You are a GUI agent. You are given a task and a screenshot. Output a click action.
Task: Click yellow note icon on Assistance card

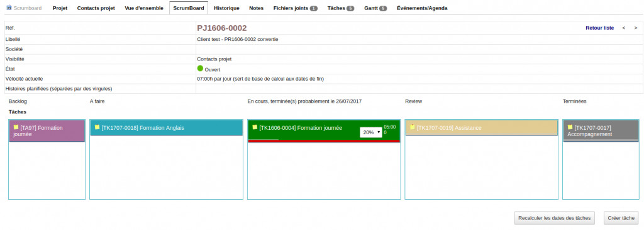click(413, 127)
